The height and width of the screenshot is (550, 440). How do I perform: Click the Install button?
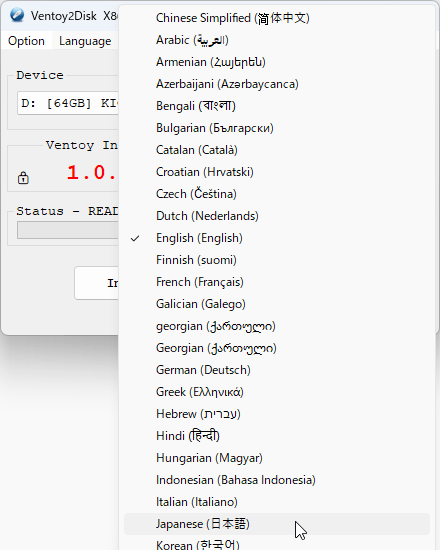pyautogui.click(x=96, y=283)
